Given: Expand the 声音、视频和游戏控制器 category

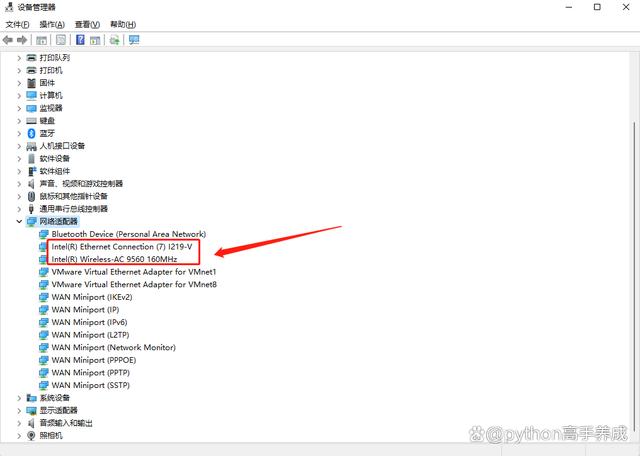Looking at the screenshot, I should [x=19, y=183].
